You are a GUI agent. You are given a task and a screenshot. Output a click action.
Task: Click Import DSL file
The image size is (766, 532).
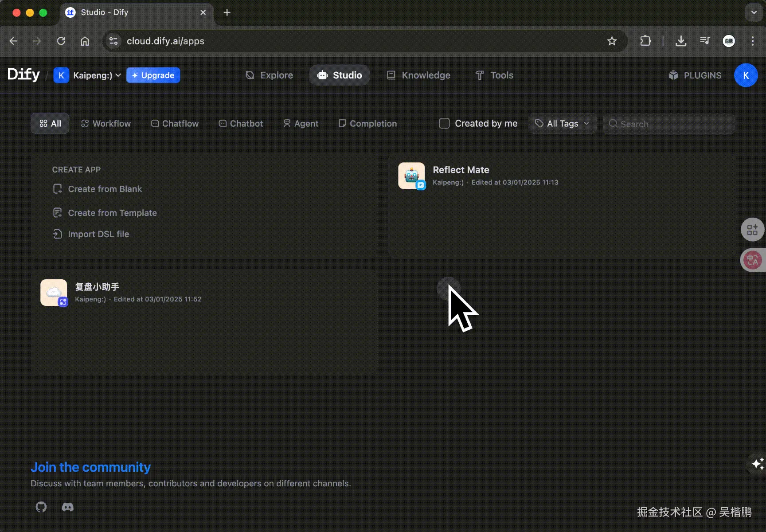point(91,234)
